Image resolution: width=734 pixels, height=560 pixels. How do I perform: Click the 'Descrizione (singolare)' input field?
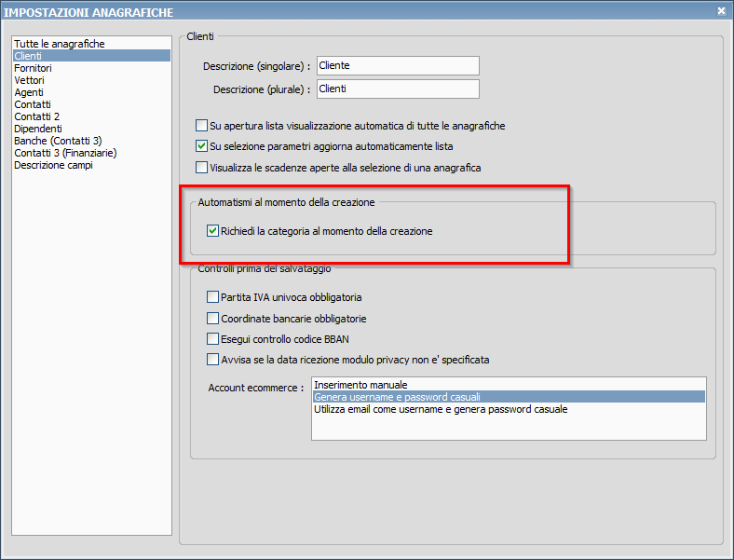click(x=398, y=65)
